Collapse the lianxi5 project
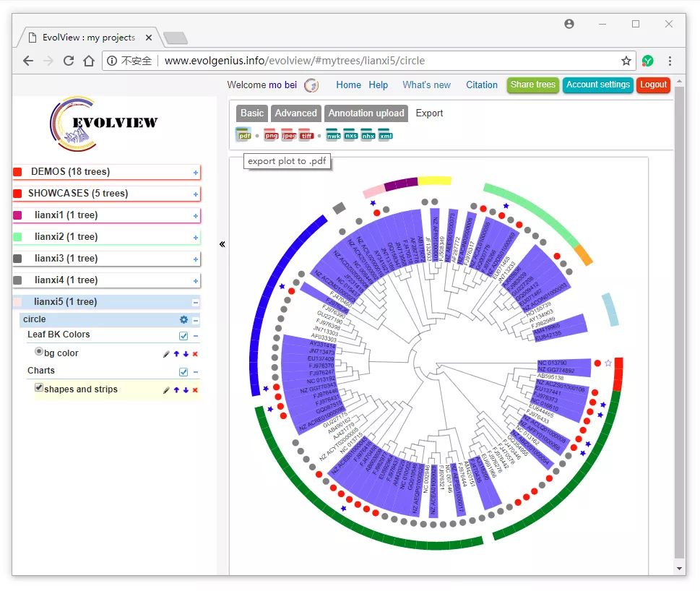700x591 pixels. (196, 303)
